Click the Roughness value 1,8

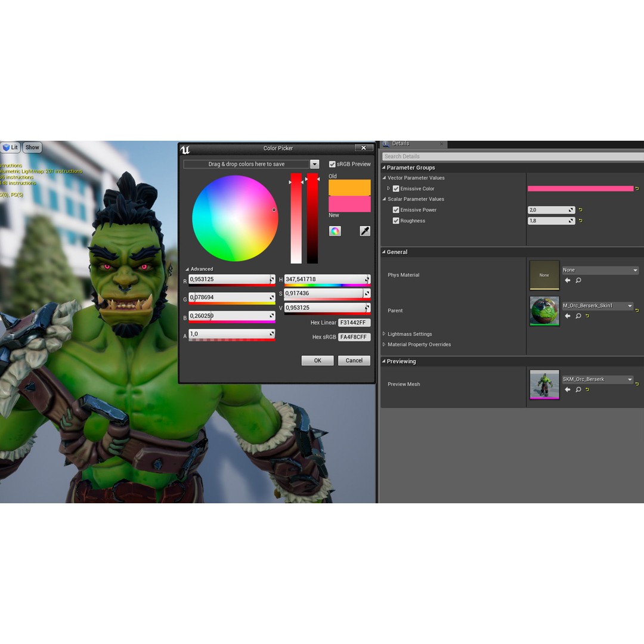point(551,221)
